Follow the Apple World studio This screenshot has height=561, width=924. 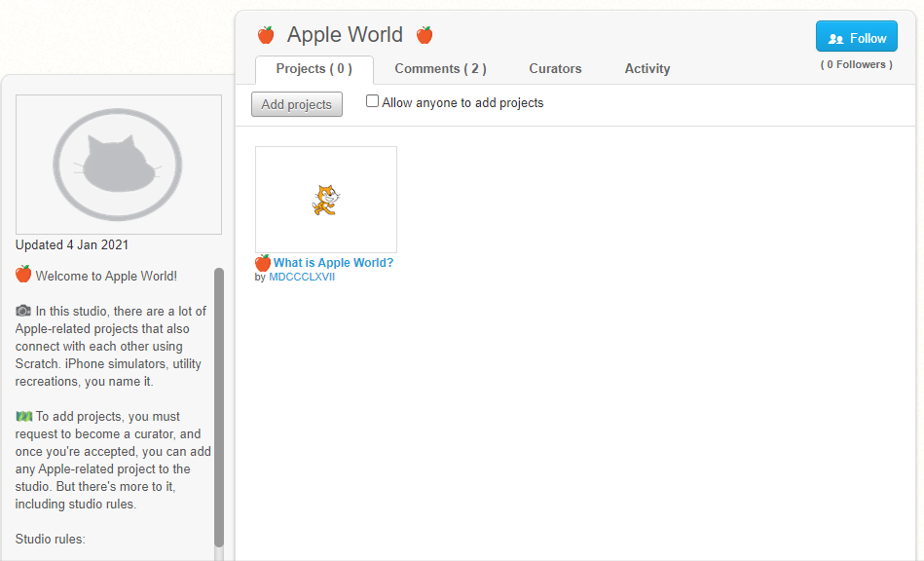(856, 38)
